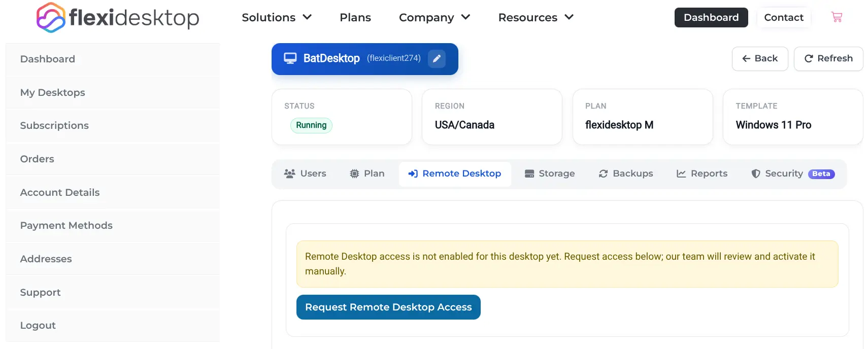The image size is (868, 349).
Task: Click the flexidesktop M plan value
Action: pos(619,125)
